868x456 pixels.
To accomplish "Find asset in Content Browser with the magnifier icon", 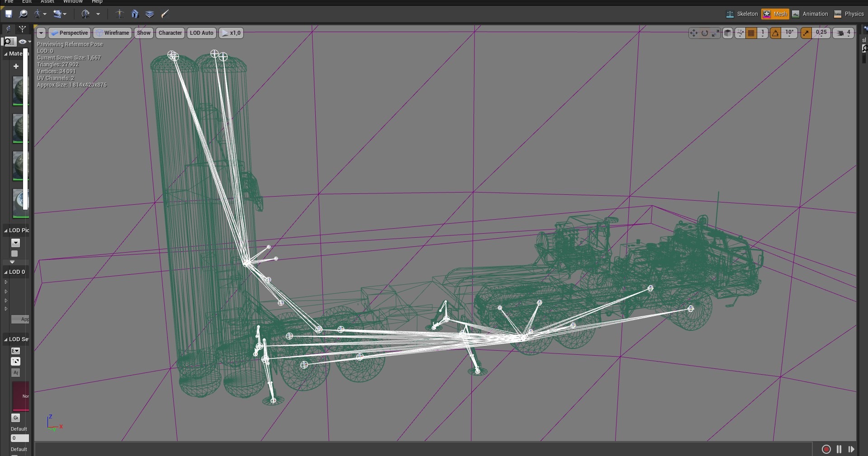I will pos(23,14).
